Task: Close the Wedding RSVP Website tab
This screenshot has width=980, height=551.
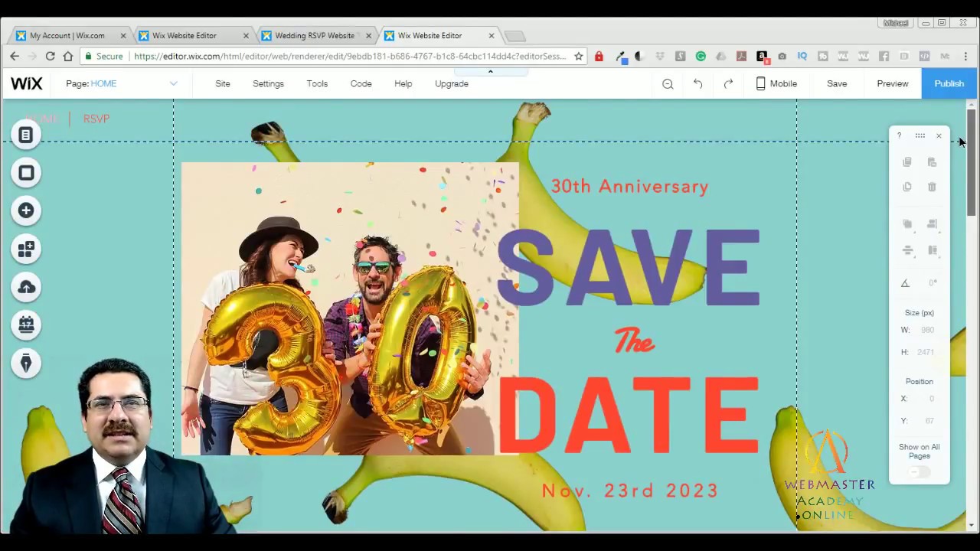Action: [368, 35]
